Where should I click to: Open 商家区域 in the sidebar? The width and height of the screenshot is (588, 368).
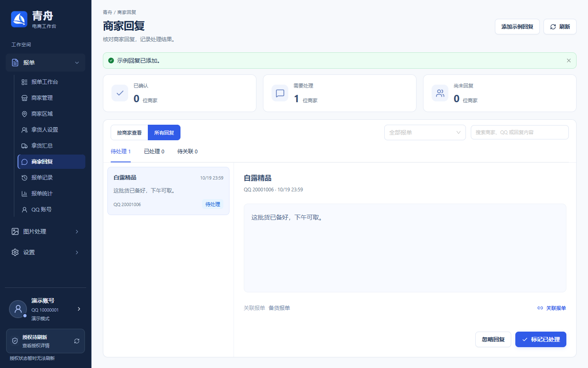[x=51, y=114]
